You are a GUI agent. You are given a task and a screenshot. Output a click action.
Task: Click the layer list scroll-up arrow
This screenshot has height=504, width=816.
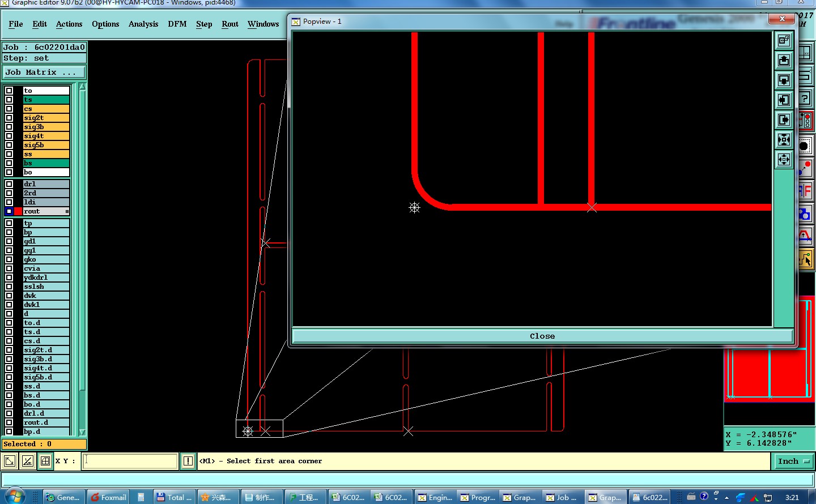coord(82,87)
